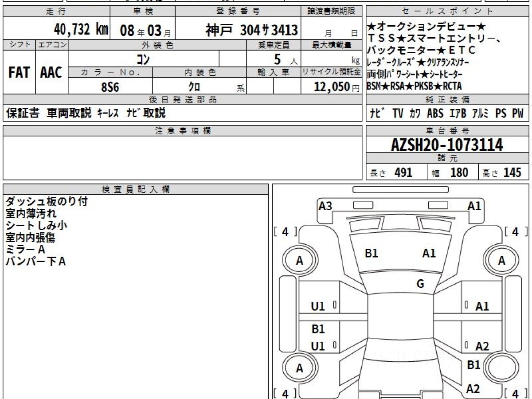
Task: Select the 後日発送部品 header
Action: coord(183,100)
